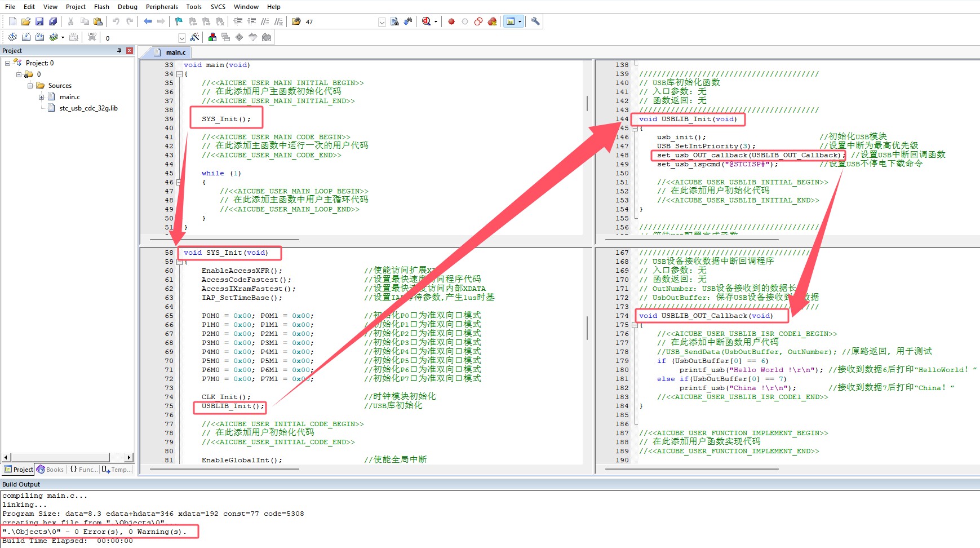
Task: Expand the main.c node in project tree
Action: pyautogui.click(x=41, y=97)
